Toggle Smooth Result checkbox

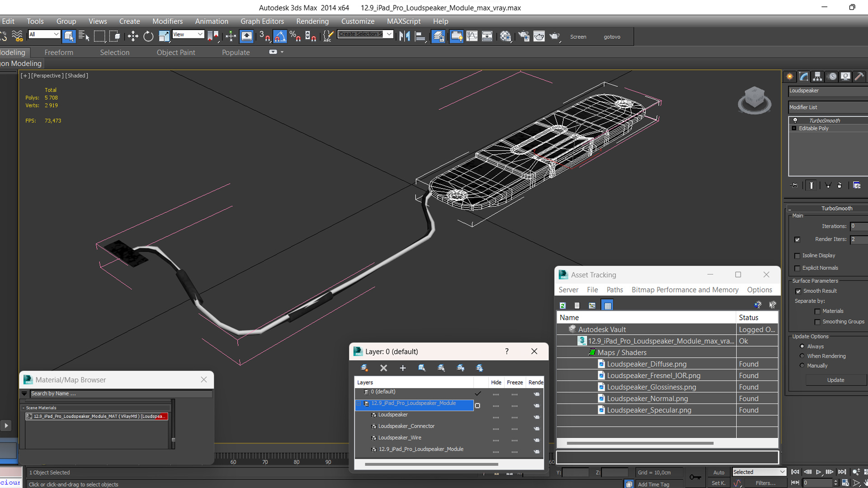point(798,291)
